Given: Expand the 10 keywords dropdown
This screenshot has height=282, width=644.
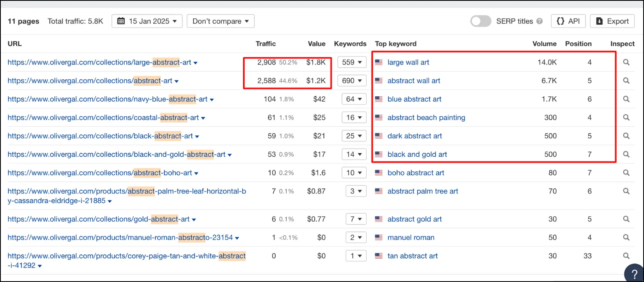Looking at the screenshot, I should pos(354,173).
